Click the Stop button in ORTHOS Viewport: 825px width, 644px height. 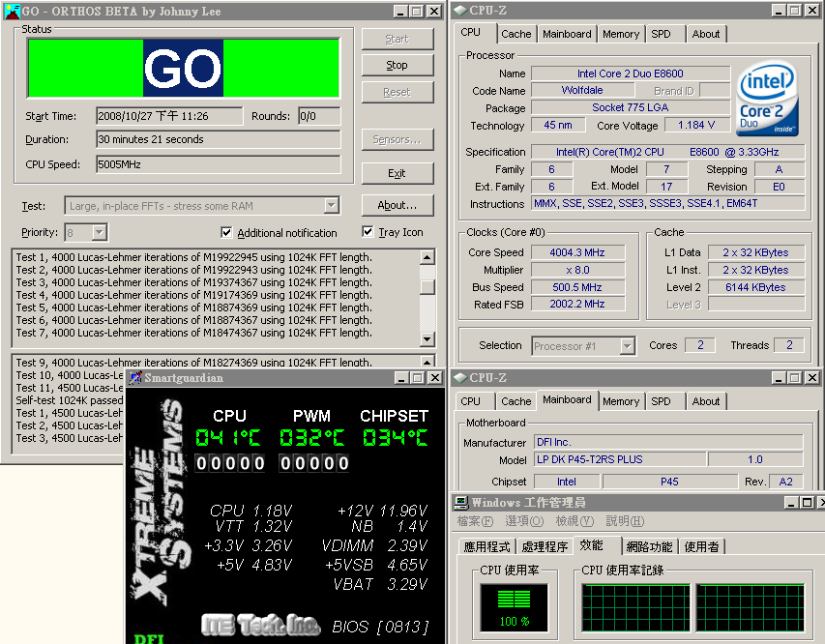(398, 65)
